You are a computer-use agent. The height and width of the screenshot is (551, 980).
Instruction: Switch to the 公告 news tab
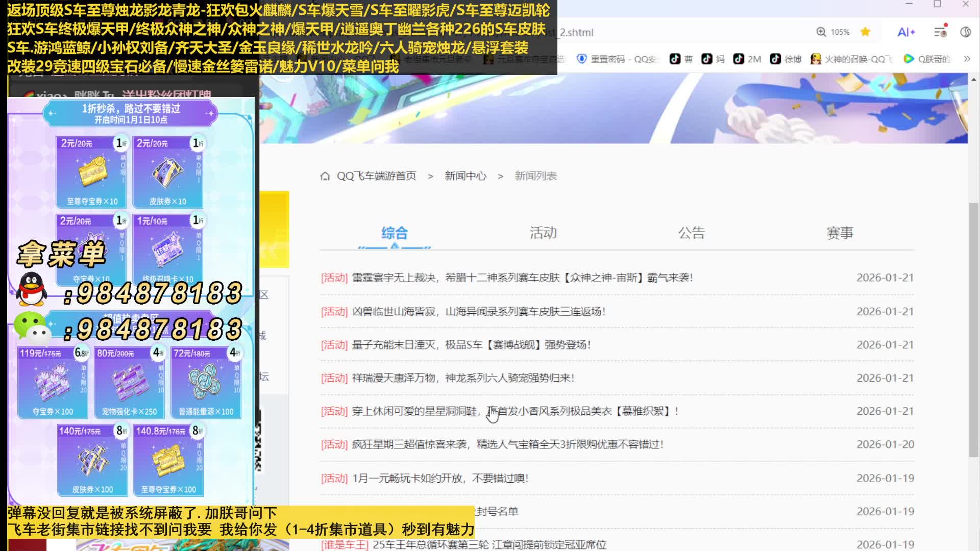click(691, 233)
